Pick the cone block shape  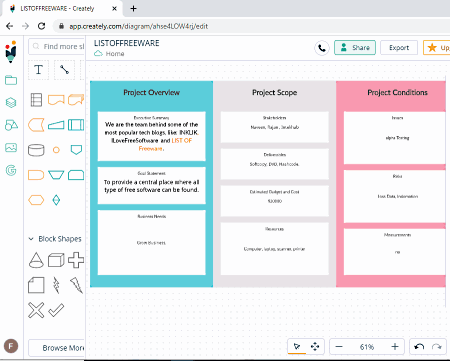[x=36, y=260]
